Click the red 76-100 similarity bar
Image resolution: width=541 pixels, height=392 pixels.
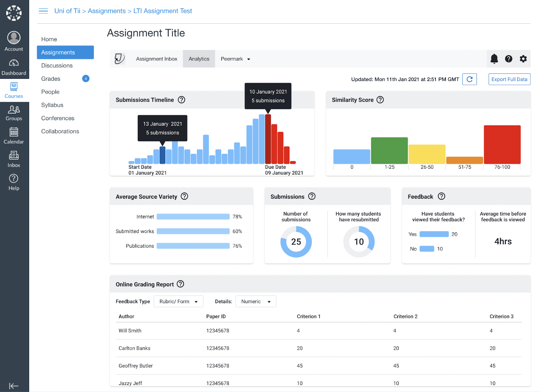[x=502, y=145]
